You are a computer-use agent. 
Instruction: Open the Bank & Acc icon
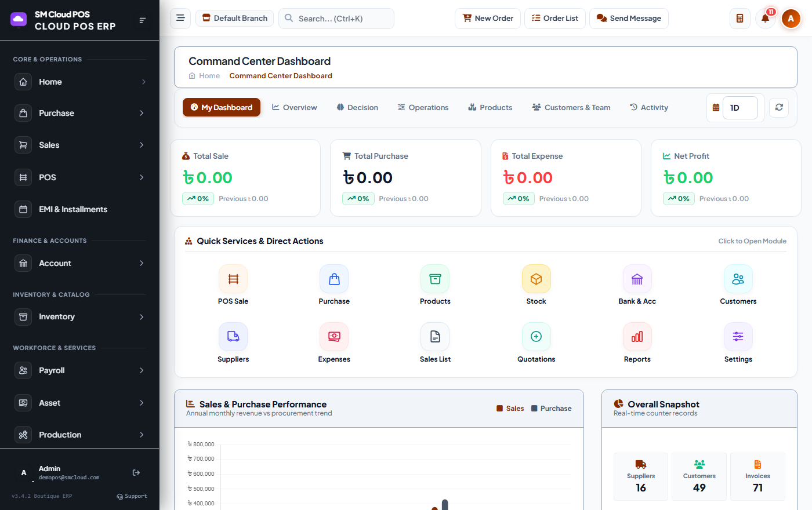click(x=637, y=279)
